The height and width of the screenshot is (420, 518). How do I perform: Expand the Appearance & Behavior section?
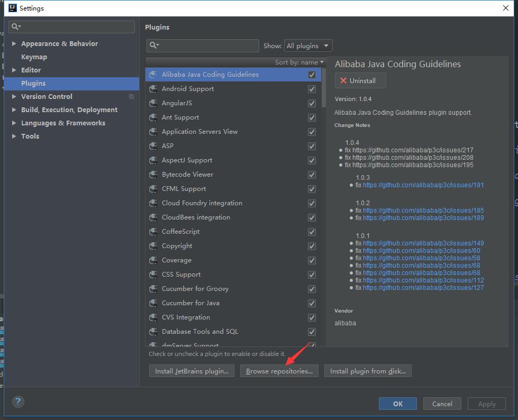point(14,43)
